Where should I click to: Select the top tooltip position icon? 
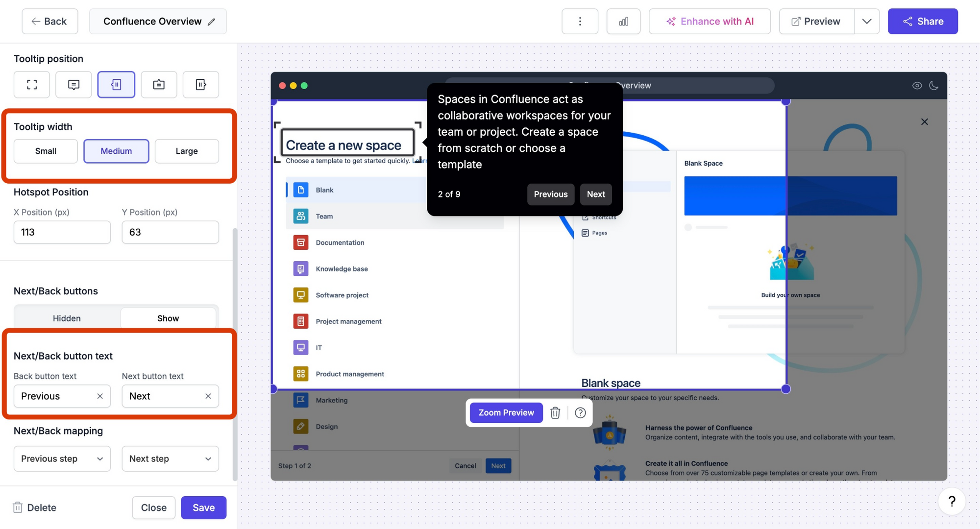(159, 84)
